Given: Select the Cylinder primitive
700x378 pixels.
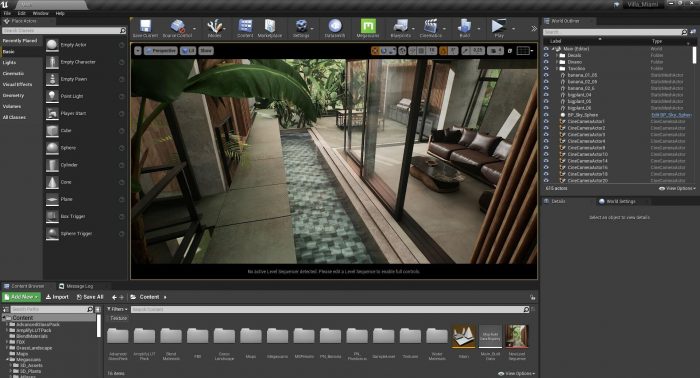Looking at the screenshot, I should [85, 165].
